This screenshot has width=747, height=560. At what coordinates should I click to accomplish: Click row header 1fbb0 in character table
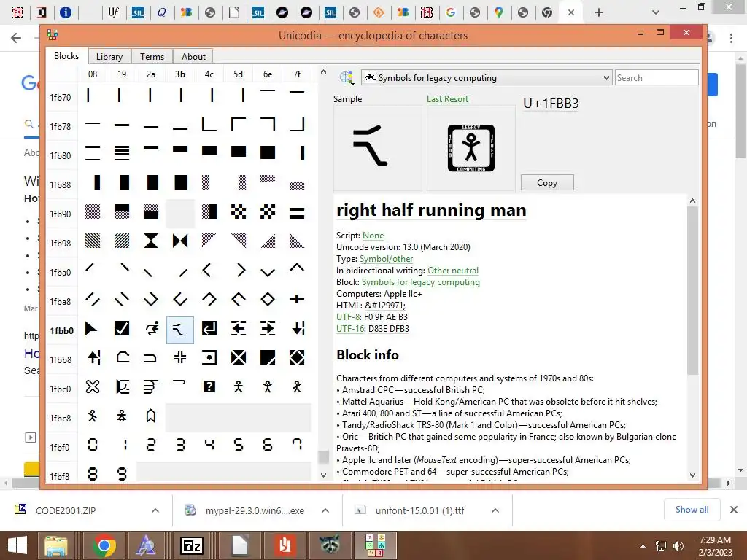(x=61, y=330)
